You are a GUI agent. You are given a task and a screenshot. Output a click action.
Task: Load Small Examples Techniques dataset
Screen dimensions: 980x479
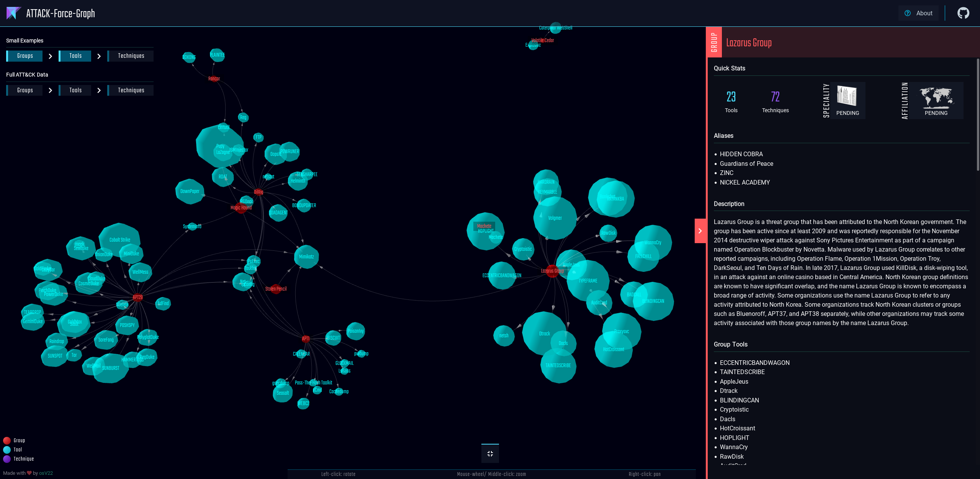click(x=131, y=56)
